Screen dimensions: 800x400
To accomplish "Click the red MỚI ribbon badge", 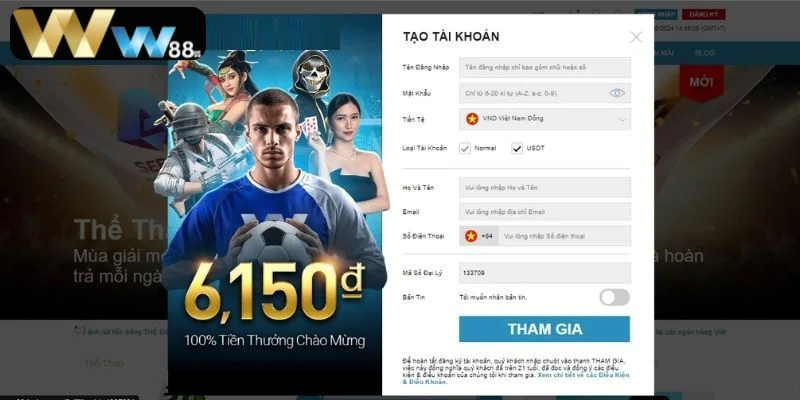I will click(x=701, y=82).
